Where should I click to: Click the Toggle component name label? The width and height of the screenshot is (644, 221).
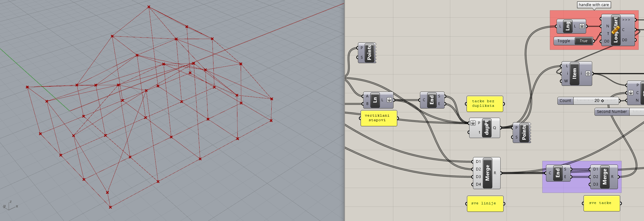[564, 41]
